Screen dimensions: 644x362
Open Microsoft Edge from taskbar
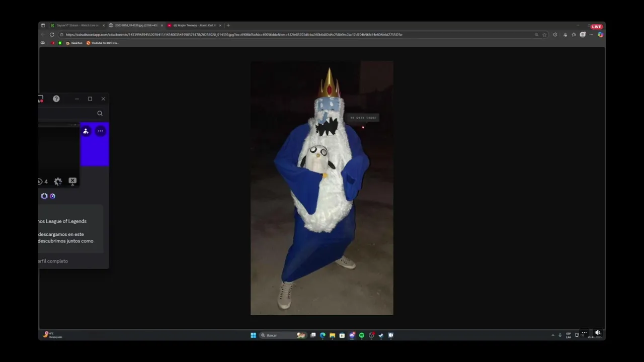tap(323, 335)
